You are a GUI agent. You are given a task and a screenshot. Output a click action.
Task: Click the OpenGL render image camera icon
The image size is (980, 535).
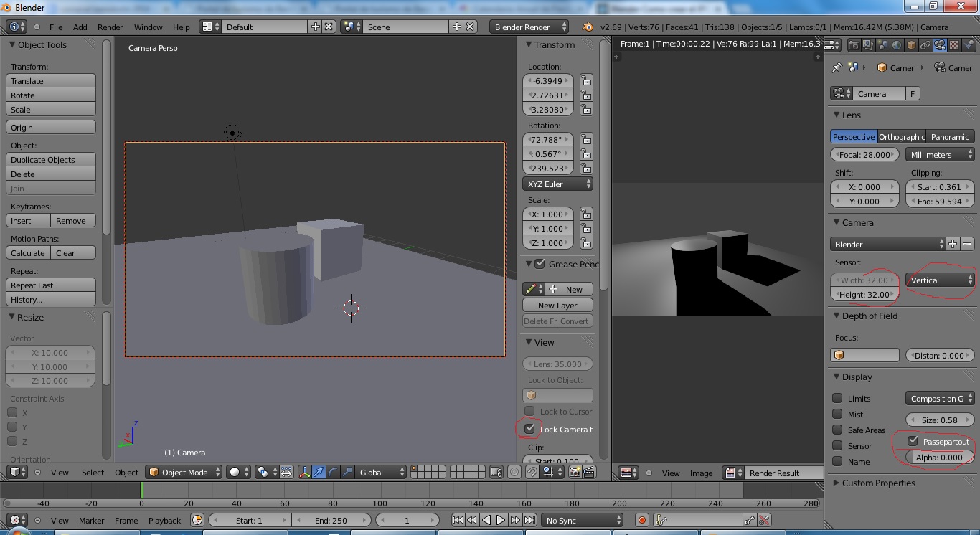click(x=575, y=472)
